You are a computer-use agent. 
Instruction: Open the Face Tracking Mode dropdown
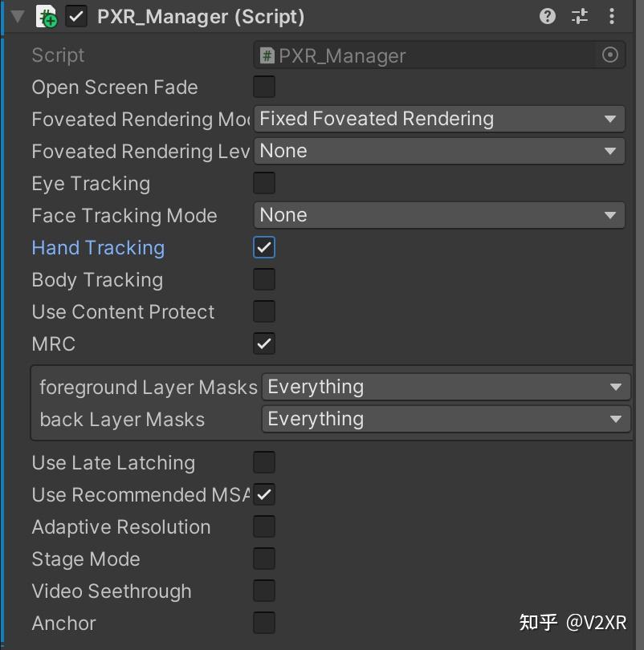point(440,215)
